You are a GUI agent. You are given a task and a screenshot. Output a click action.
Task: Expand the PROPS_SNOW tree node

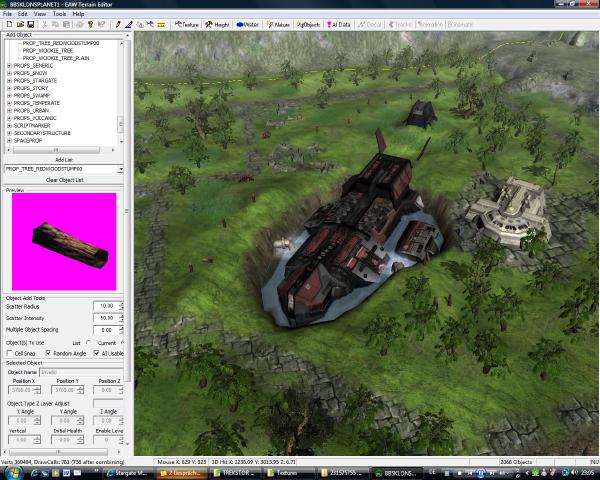click(10, 73)
